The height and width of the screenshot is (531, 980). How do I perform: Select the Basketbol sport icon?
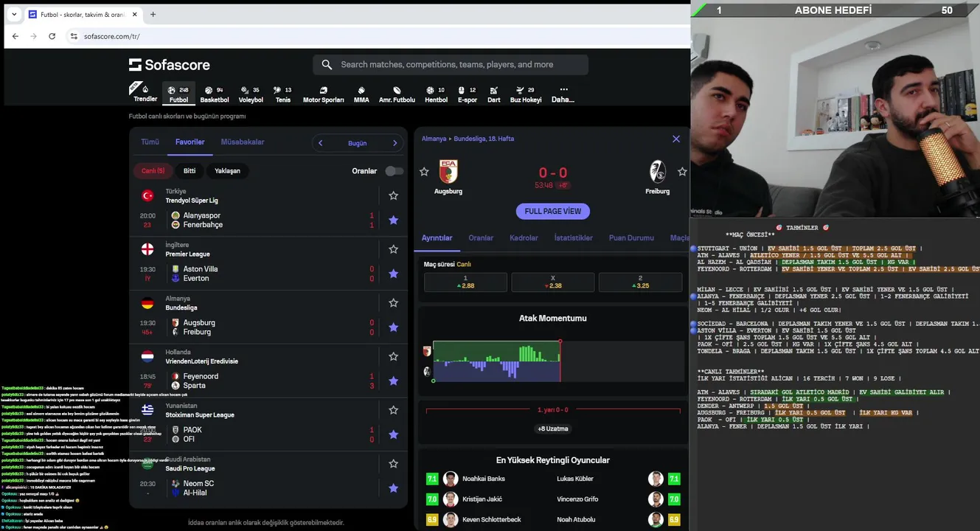[214, 93]
